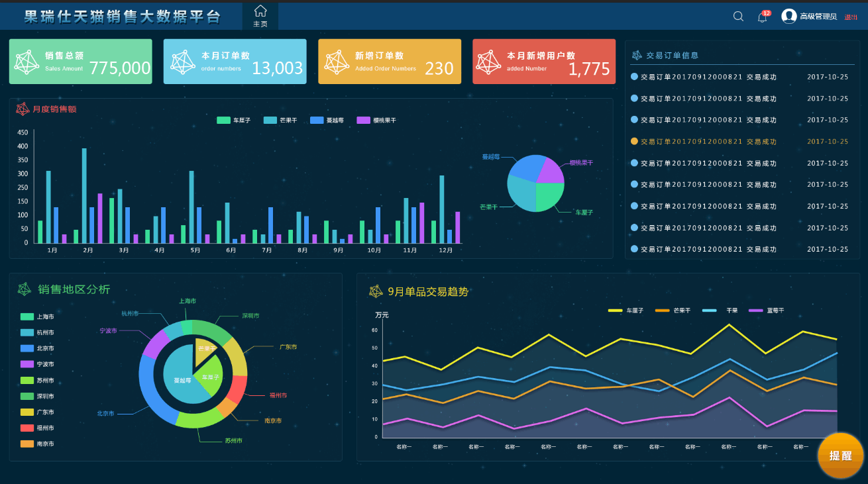Click the 芒果干 slice in small pie chart
This screenshot has width=868, height=484.
click(521, 193)
